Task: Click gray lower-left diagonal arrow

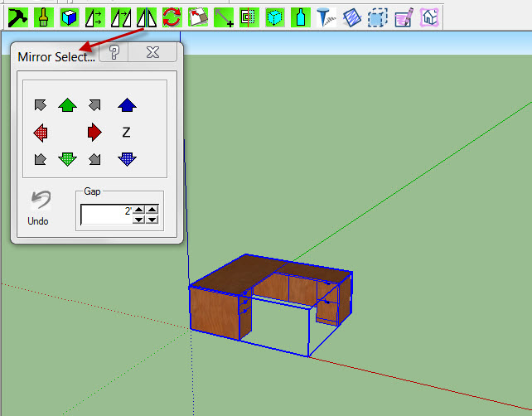Action: pos(41,159)
